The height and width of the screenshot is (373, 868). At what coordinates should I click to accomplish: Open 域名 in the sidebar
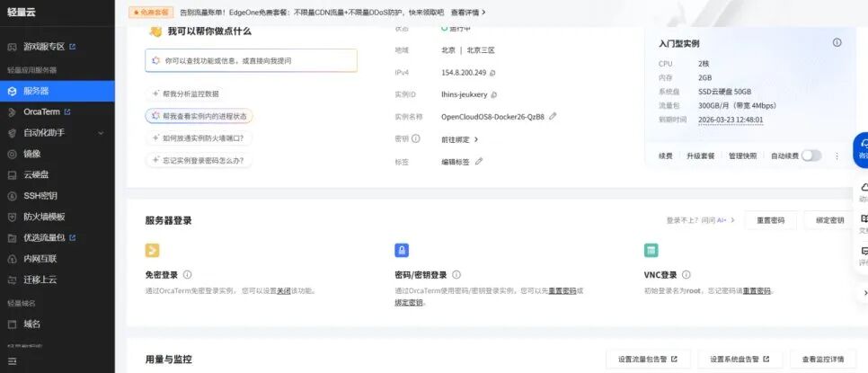(x=31, y=324)
